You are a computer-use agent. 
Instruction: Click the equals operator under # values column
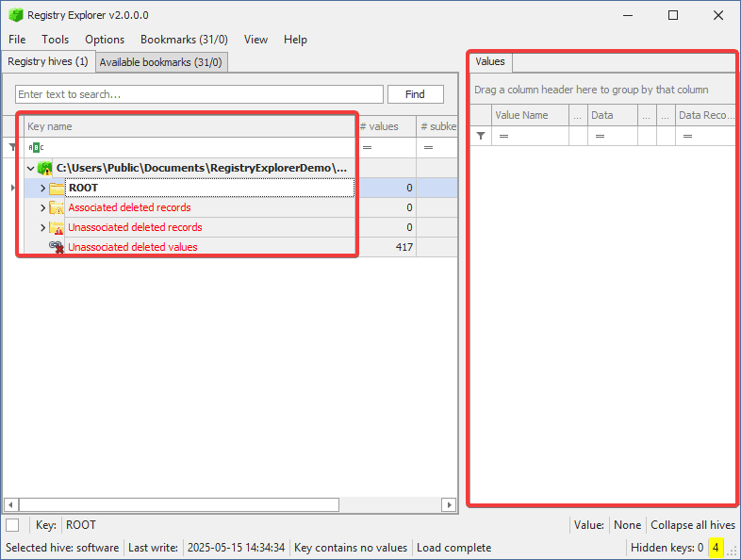367,148
